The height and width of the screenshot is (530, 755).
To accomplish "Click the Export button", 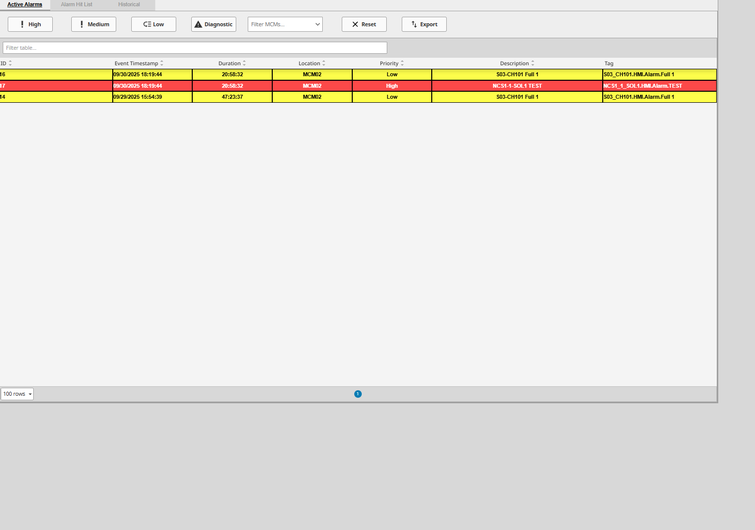I will pyautogui.click(x=424, y=24).
